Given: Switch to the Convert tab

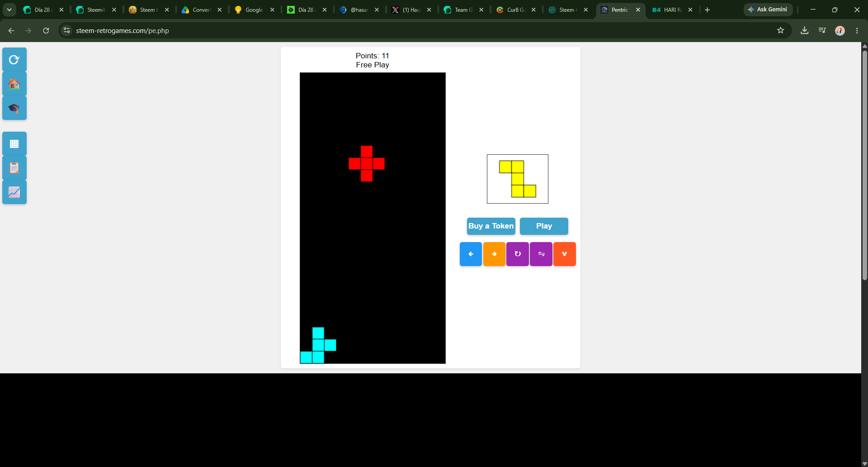Looking at the screenshot, I should (201, 10).
